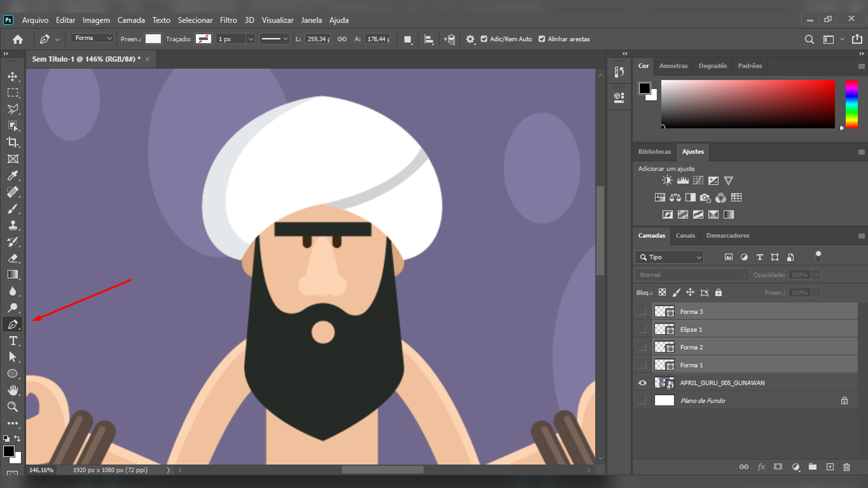Delete layer with trash icon

point(847,467)
